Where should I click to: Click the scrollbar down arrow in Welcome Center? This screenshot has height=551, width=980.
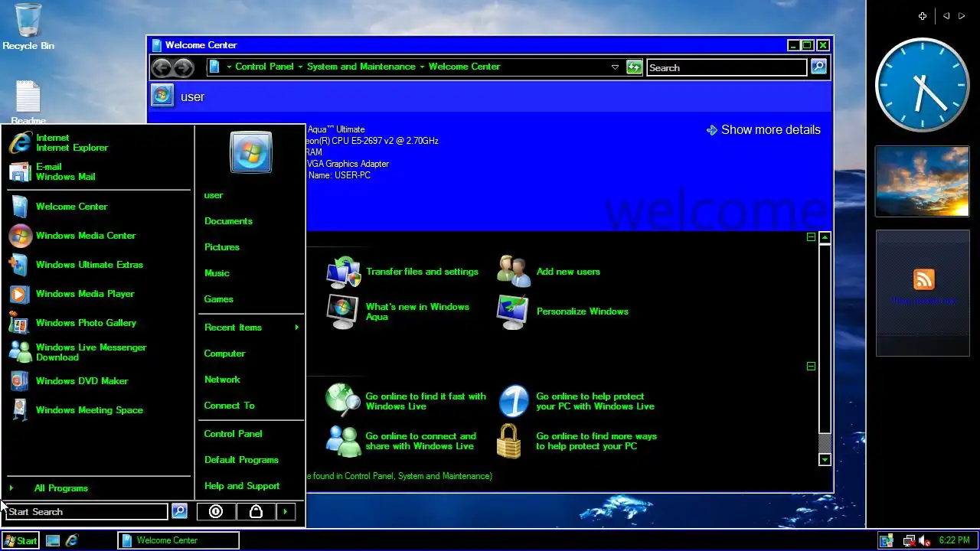coord(825,460)
